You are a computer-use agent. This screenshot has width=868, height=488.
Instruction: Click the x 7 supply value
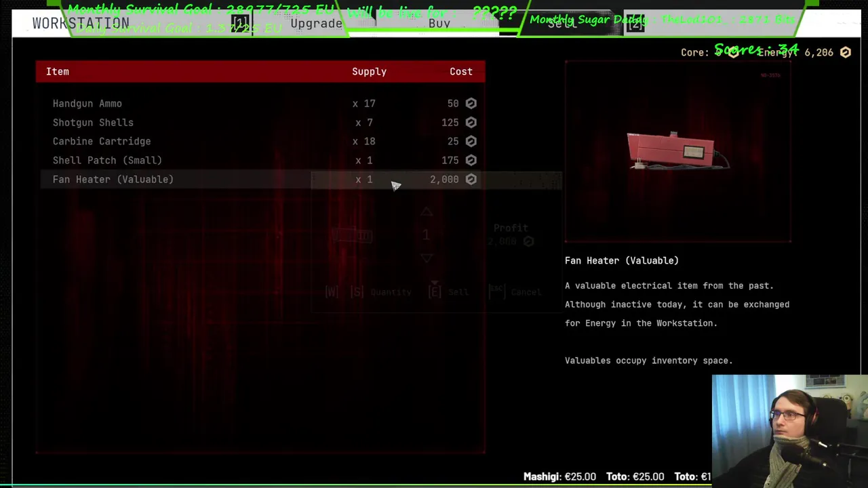click(363, 123)
